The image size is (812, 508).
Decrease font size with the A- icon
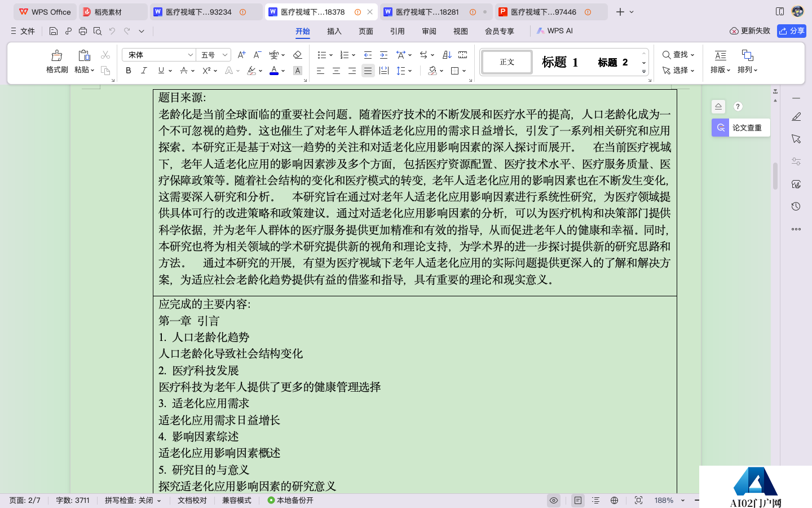pos(257,55)
